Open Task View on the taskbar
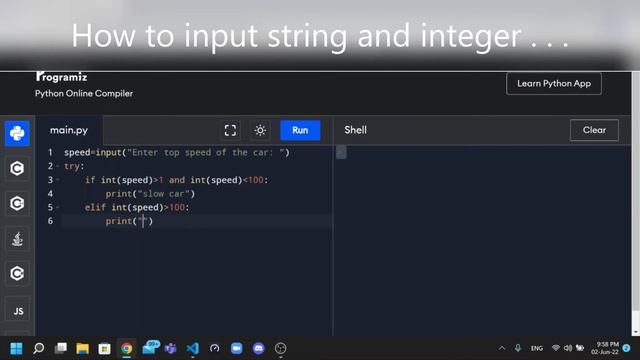This screenshot has width=640, height=360. point(60,348)
